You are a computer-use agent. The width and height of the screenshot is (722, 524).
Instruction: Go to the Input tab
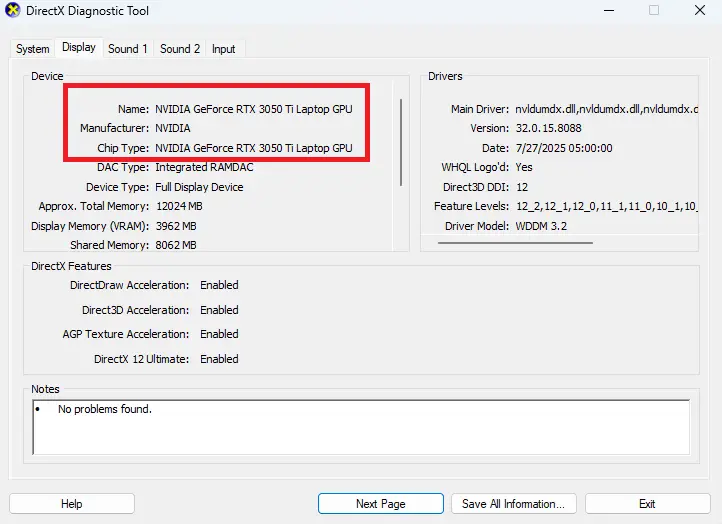[x=223, y=49]
